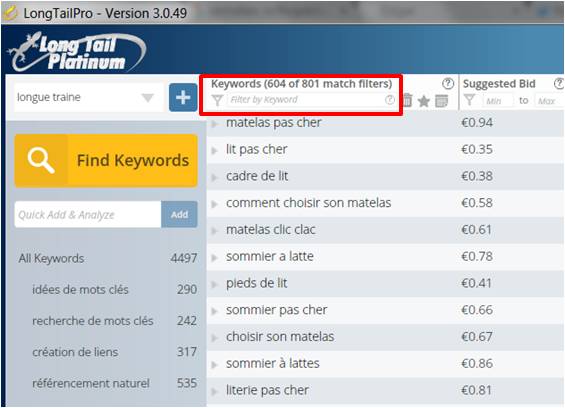Click the Find Keywords button
Screen dimensions: 565x408
tap(106, 160)
